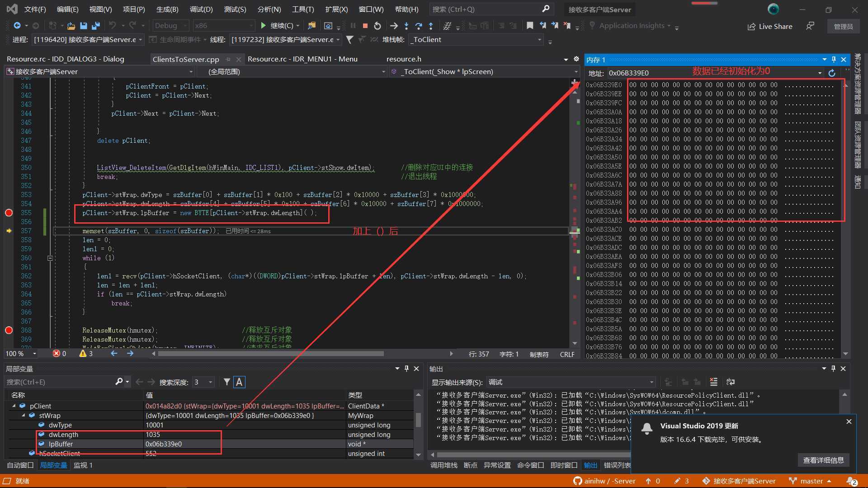Open the zoom 100 % dropdown
868x488 pixels.
[21, 353]
